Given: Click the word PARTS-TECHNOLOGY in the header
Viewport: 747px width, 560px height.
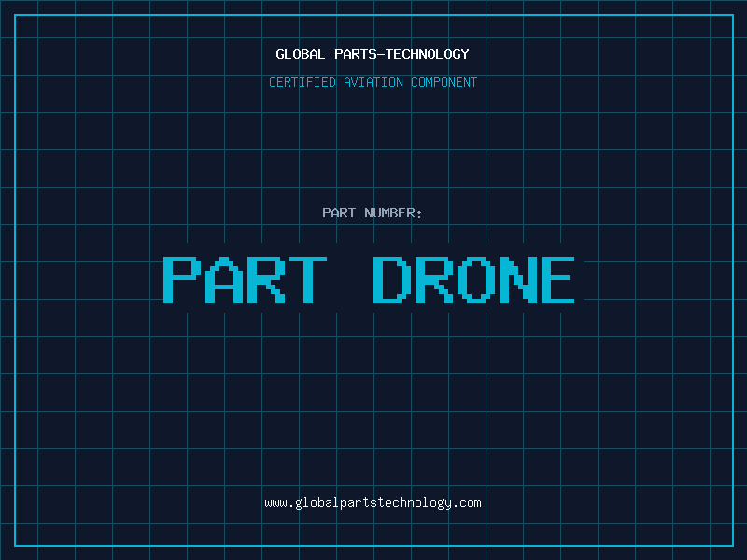Looking at the screenshot, I should (402, 54).
